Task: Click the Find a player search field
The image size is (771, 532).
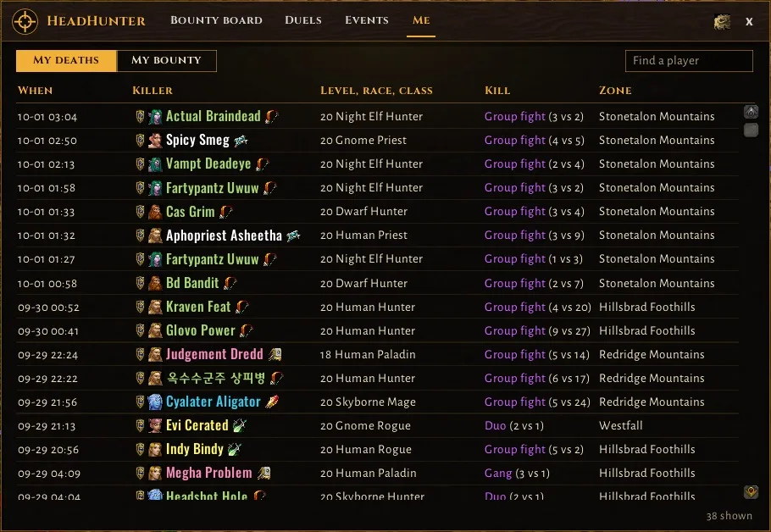Action: [x=689, y=60]
